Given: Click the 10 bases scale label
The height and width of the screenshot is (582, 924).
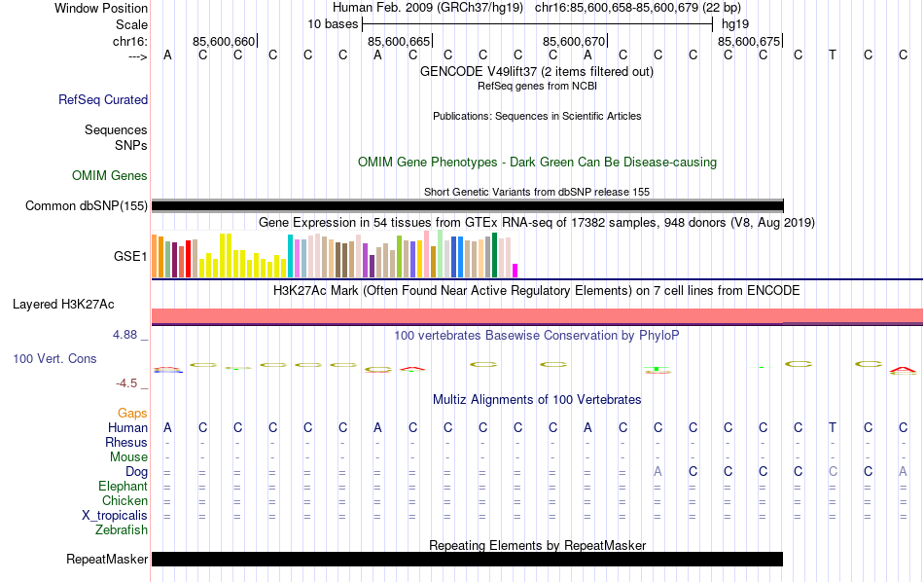Looking at the screenshot, I should point(333,24).
